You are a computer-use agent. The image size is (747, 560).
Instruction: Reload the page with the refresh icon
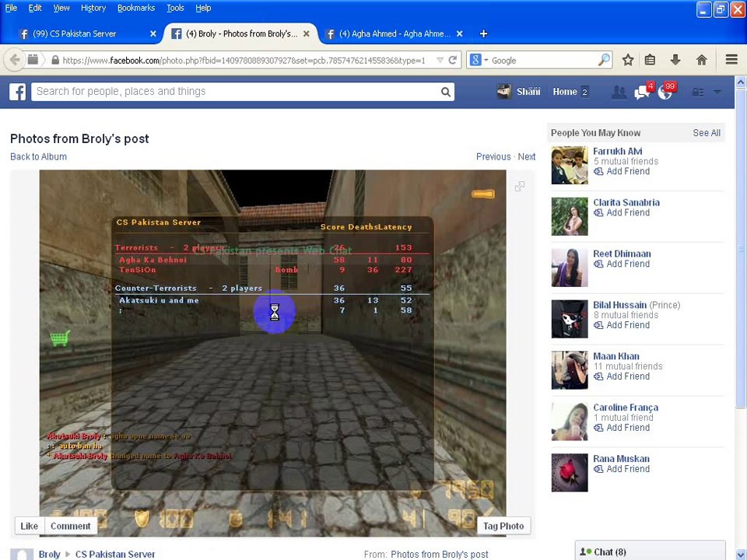pos(453,60)
